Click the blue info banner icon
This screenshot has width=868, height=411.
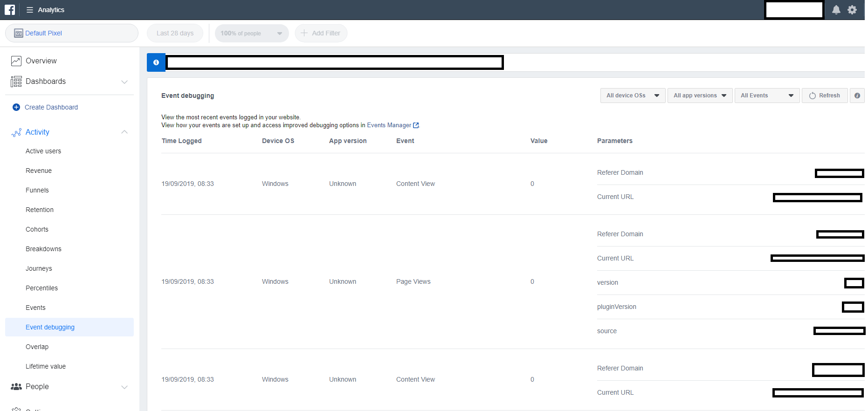point(156,62)
